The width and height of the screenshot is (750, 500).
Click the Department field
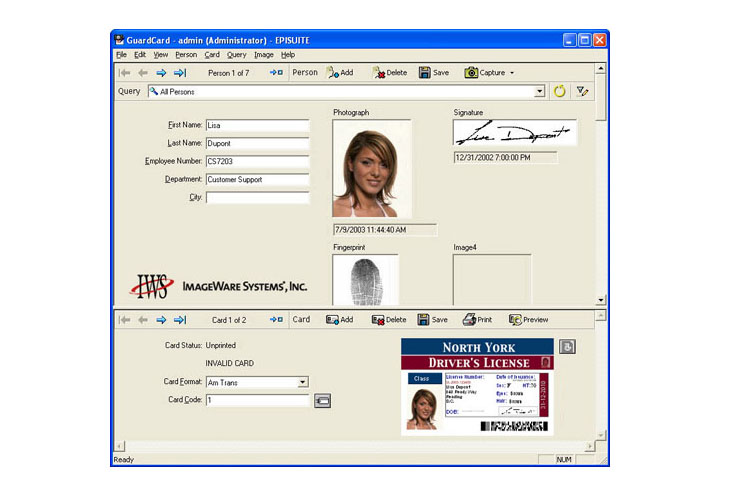(257, 179)
